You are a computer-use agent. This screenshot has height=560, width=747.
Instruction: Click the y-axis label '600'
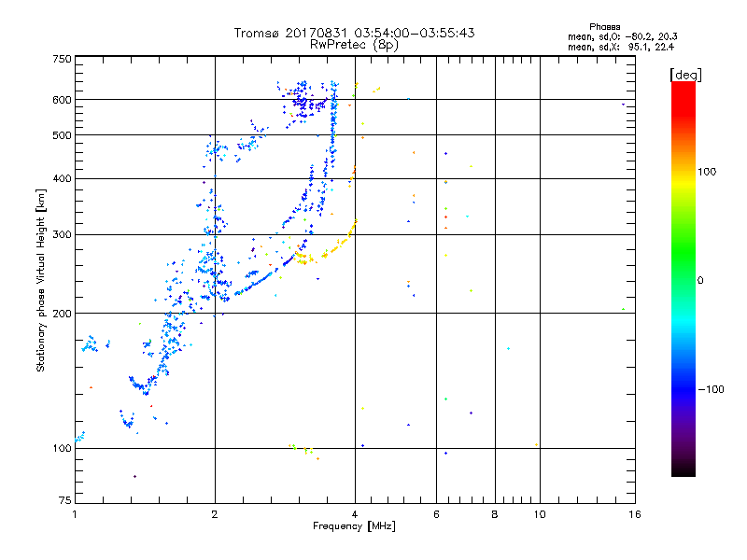coord(62,100)
